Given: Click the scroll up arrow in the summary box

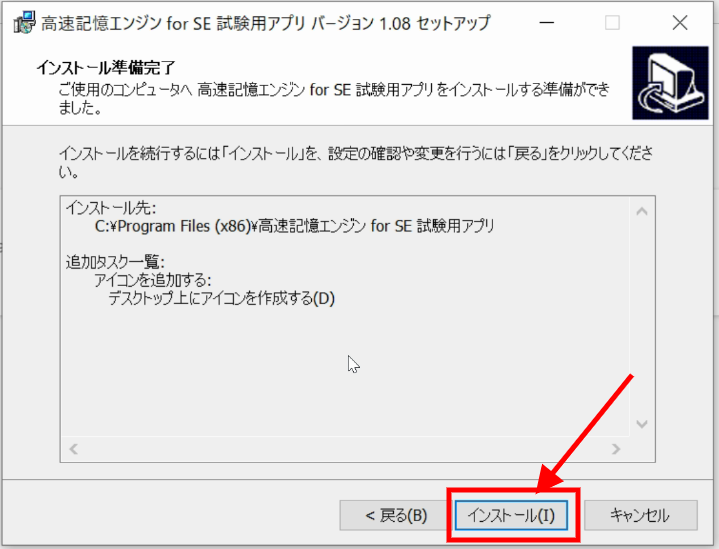Looking at the screenshot, I should [x=642, y=211].
